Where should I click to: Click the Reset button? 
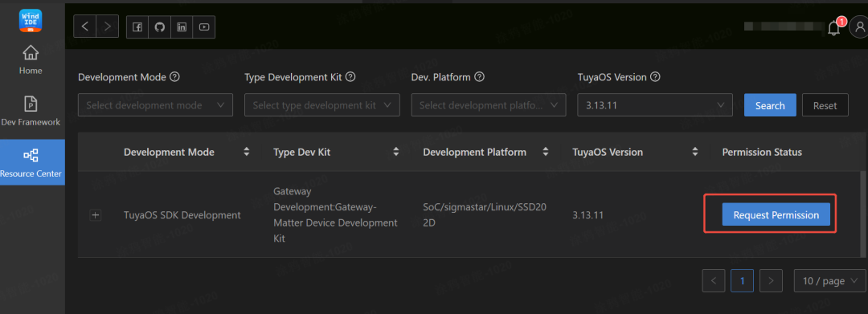[x=825, y=105]
